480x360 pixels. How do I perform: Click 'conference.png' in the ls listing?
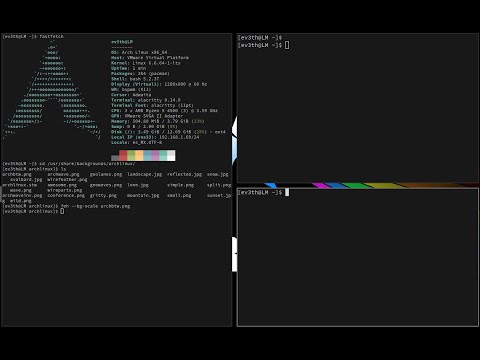[66, 196]
